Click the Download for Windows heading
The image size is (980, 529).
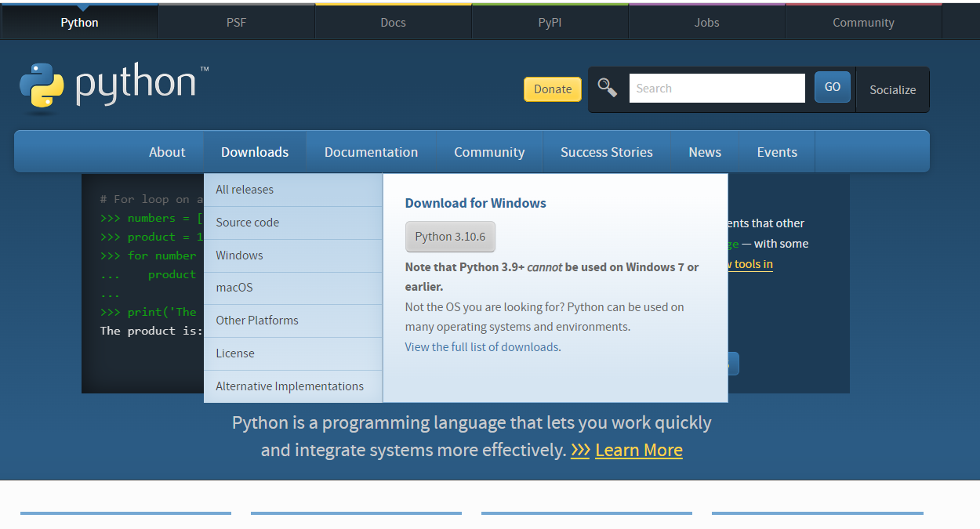[475, 203]
